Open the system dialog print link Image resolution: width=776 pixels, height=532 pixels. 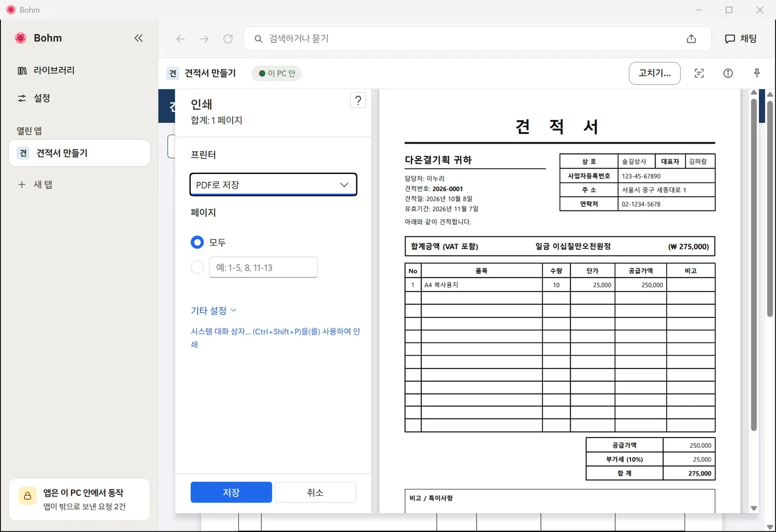coord(276,338)
